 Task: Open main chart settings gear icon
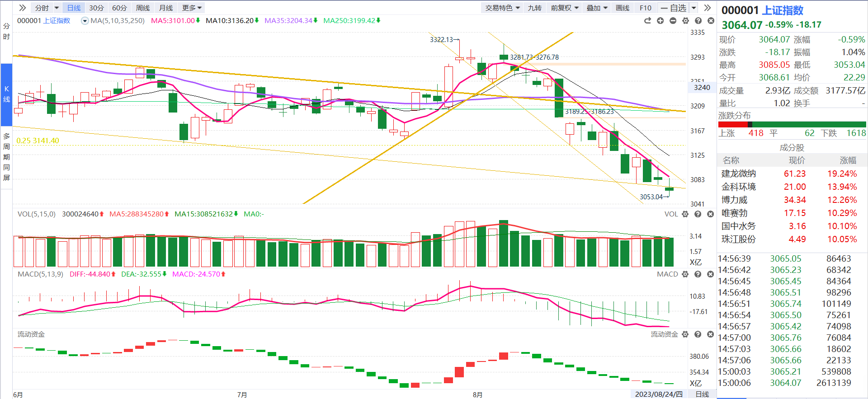tap(685, 21)
